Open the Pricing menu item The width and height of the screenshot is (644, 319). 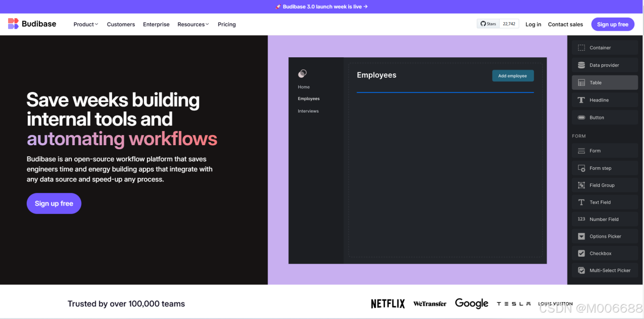click(x=227, y=24)
